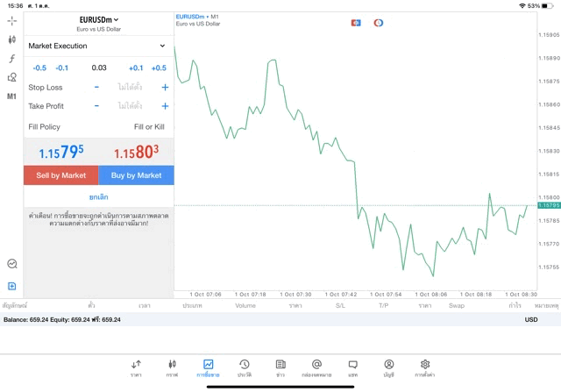Viewport: 561px width, 392px height.
Task: Decrease volume by 0.1
Action: click(62, 68)
